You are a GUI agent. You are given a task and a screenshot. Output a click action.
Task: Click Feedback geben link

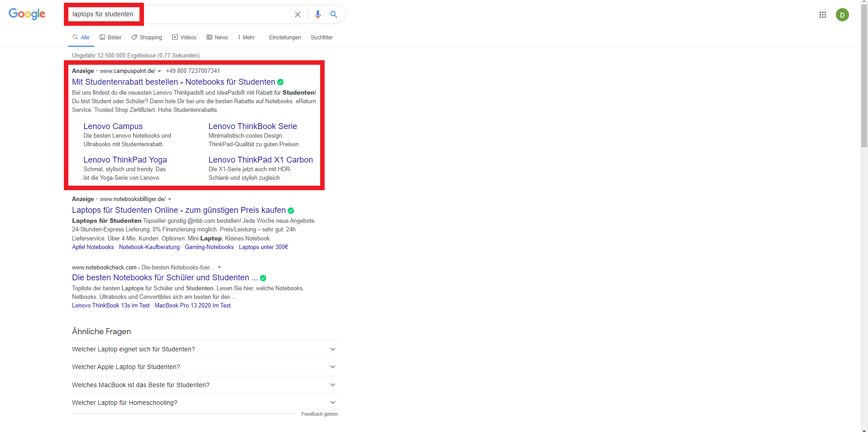tap(319, 414)
